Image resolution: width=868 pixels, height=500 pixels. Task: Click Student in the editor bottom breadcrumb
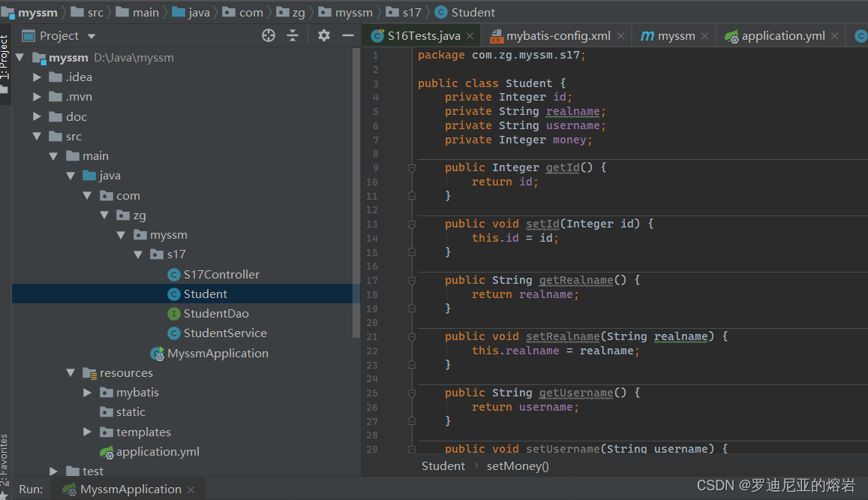443,466
